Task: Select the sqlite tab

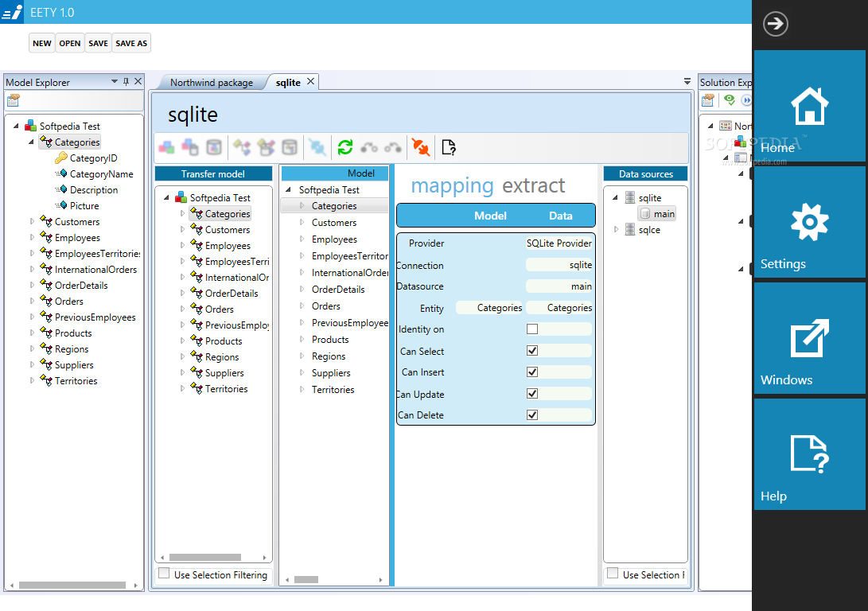Action: coord(288,83)
